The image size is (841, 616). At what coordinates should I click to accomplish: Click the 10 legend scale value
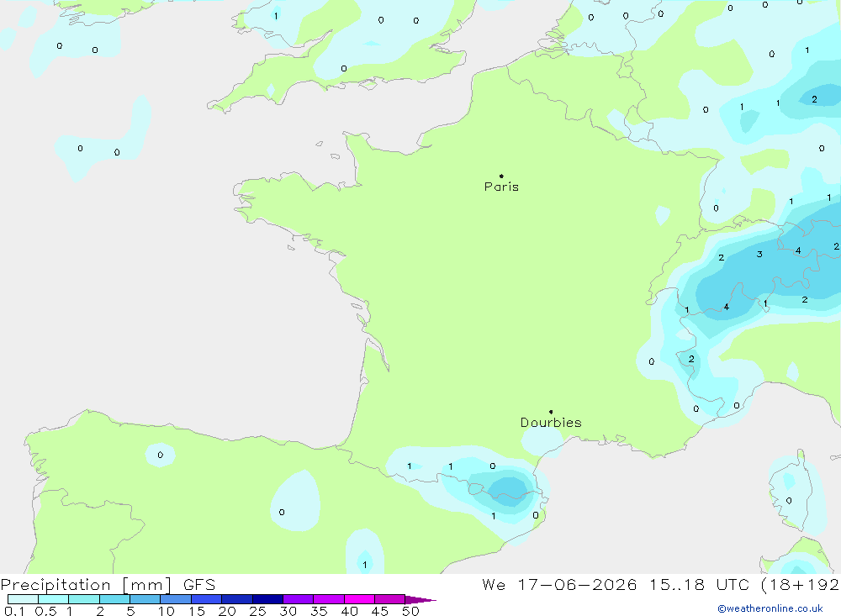point(167,611)
